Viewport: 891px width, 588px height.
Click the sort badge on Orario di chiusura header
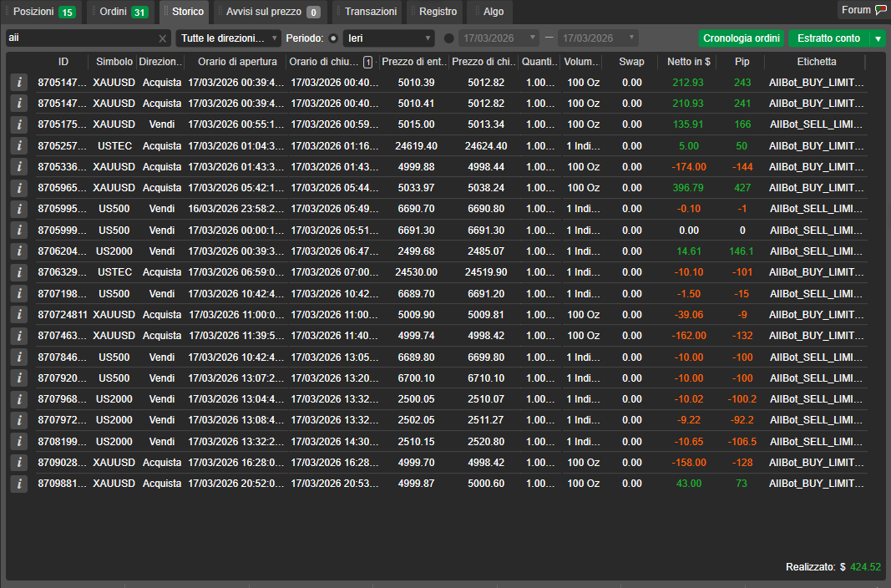click(367, 63)
